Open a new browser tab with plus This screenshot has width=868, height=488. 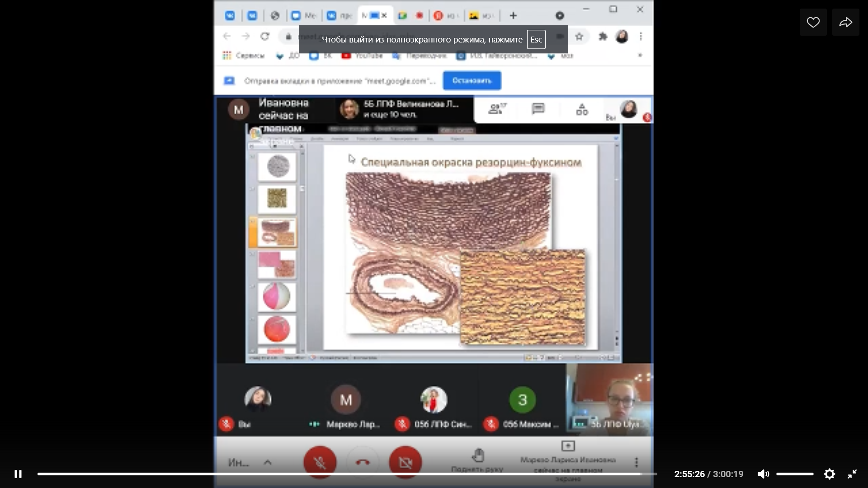coord(513,16)
